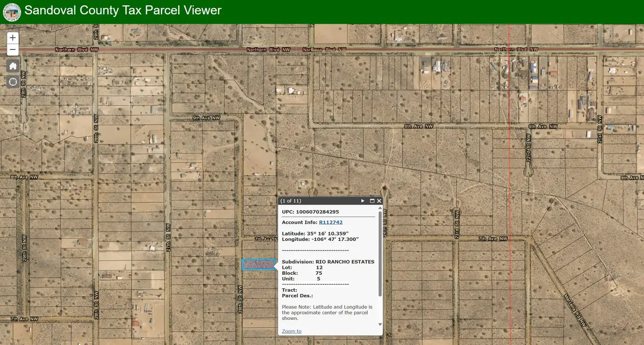Click the Find My Location crosshair icon
Image resolution: width=644 pixels, height=345 pixels.
[x=12, y=80]
